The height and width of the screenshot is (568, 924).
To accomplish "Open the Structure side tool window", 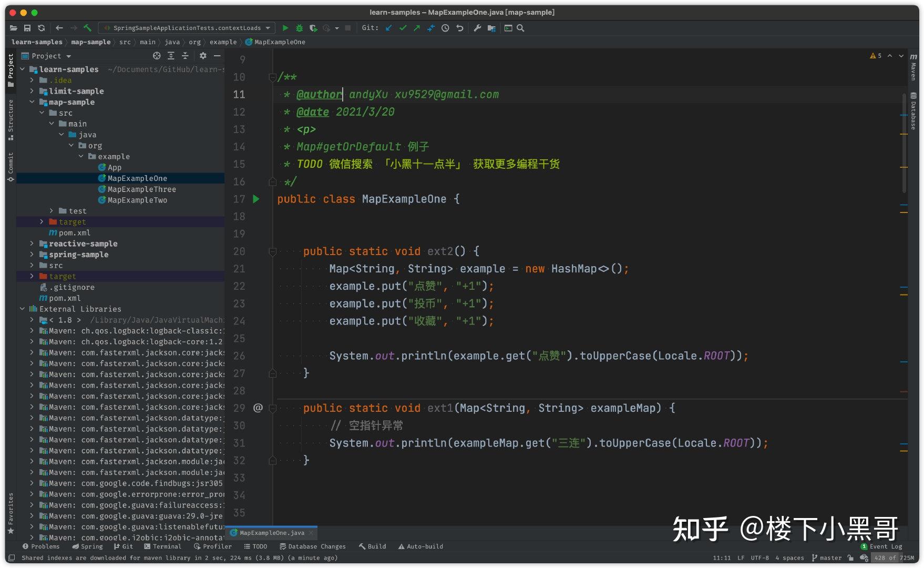I will tap(11, 120).
